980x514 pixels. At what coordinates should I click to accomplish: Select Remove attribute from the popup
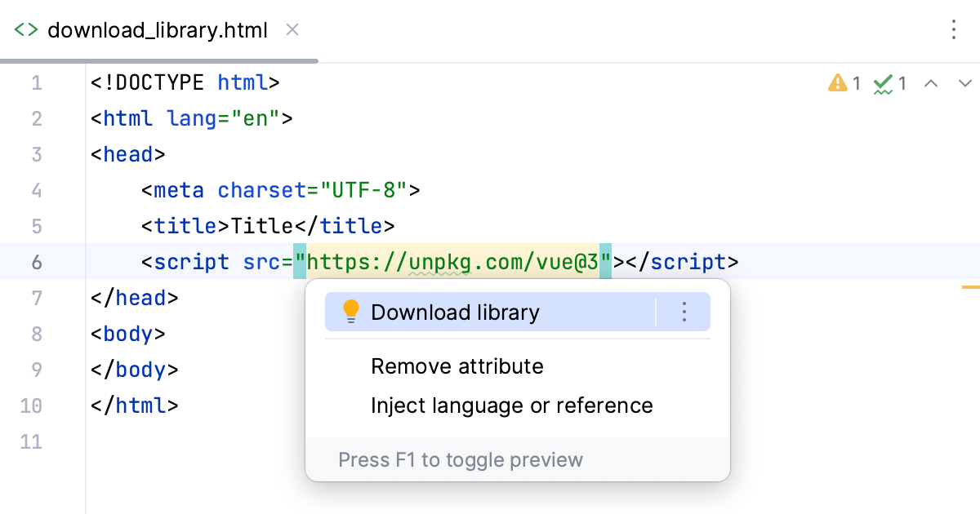point(457,366)
